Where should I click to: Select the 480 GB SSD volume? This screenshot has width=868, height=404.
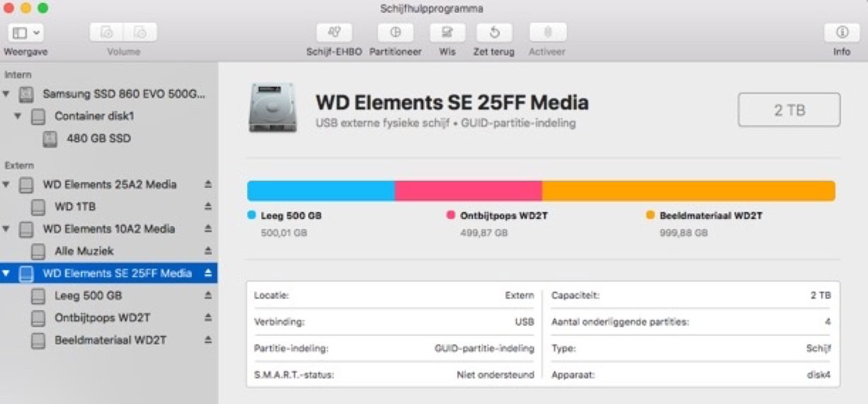(x=98, y=139)
